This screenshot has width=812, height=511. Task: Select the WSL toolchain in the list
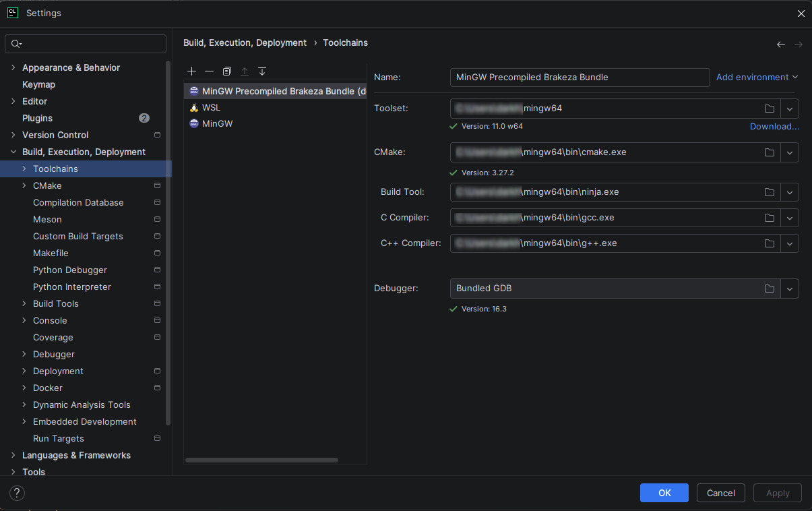pyautogui.click(x=211, y=107)
